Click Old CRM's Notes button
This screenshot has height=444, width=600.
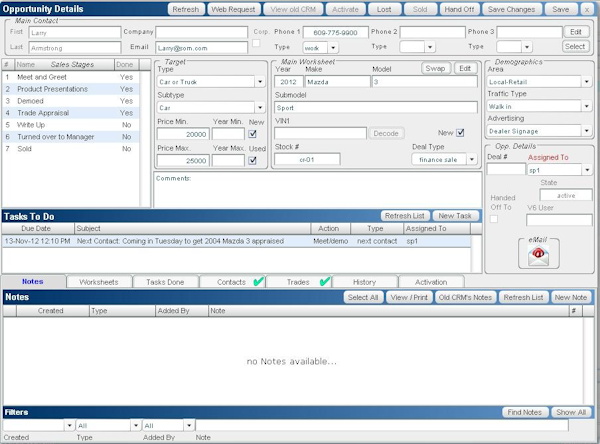click(465, 297)
